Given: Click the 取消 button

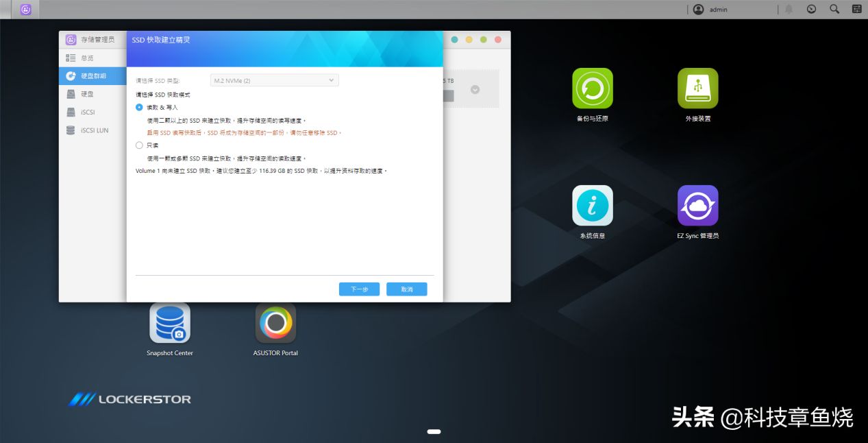Looking at the screenshot, I should (406, 289).
